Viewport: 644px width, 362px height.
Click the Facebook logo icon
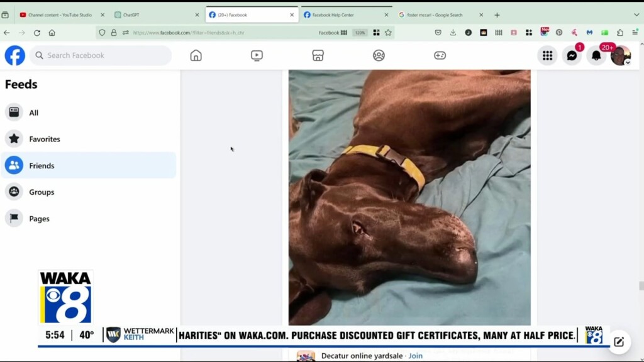[15, 55]
